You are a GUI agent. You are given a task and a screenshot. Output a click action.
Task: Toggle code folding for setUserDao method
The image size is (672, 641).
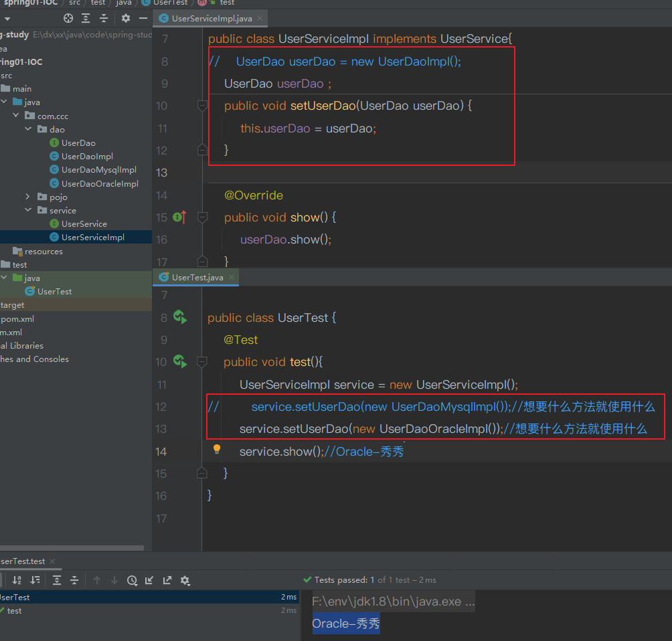(202, 106)
